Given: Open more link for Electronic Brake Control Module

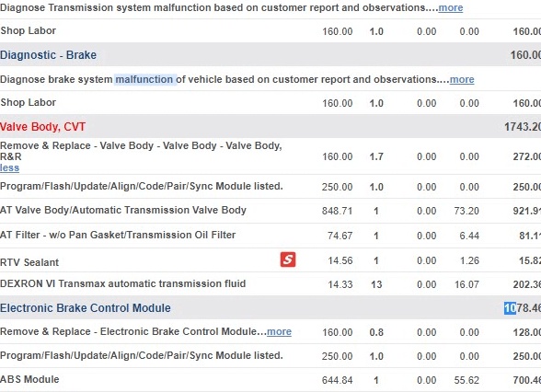Looking at the screenshot, I should coord(279,331).
